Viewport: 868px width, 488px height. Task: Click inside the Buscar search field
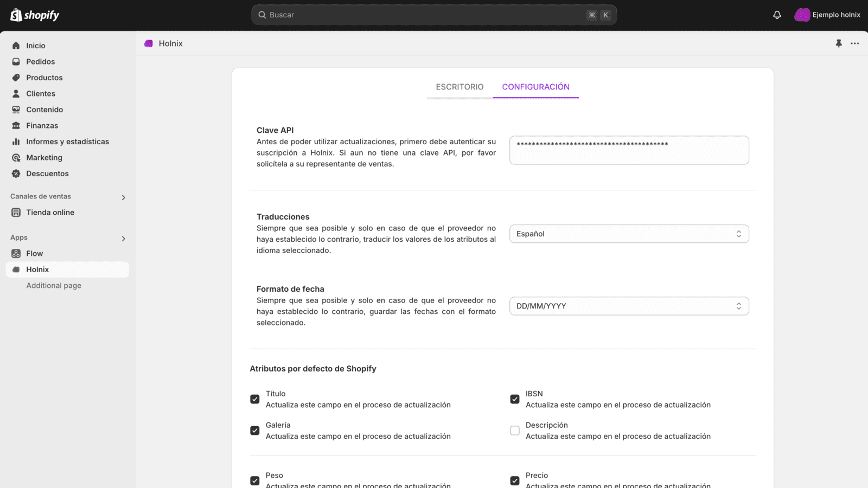coord(433,15)
